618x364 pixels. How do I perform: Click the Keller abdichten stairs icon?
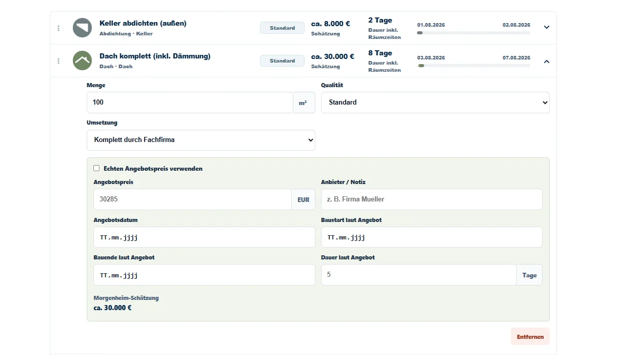82,28
